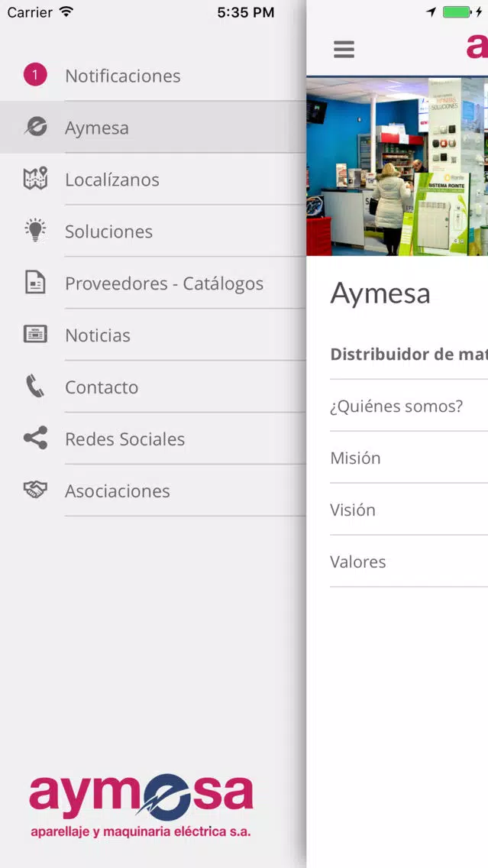488x868 pixels.
Task: Open the Visión row
Action: [x=409, y=510]
